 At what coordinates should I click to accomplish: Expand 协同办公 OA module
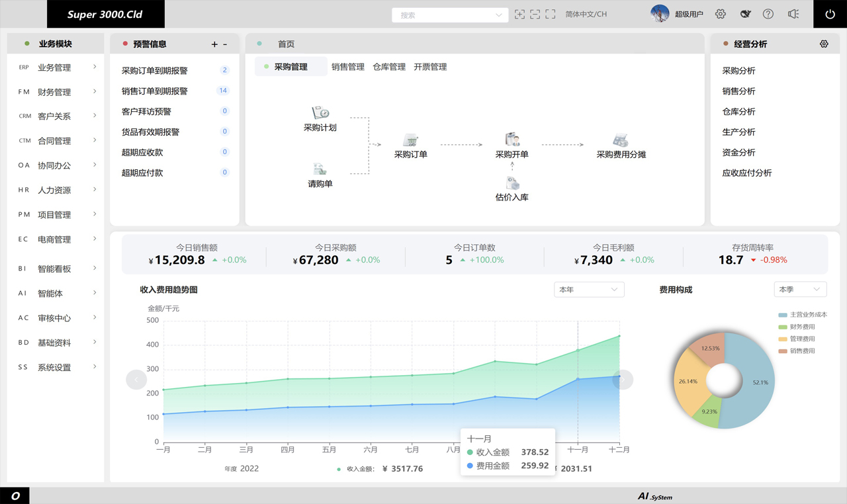(x=56, y=165)
